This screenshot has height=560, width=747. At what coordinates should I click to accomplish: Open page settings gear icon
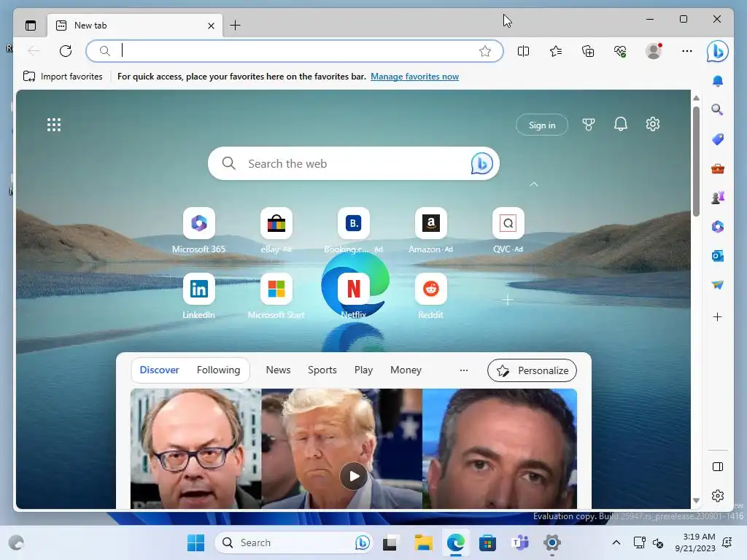653,124
